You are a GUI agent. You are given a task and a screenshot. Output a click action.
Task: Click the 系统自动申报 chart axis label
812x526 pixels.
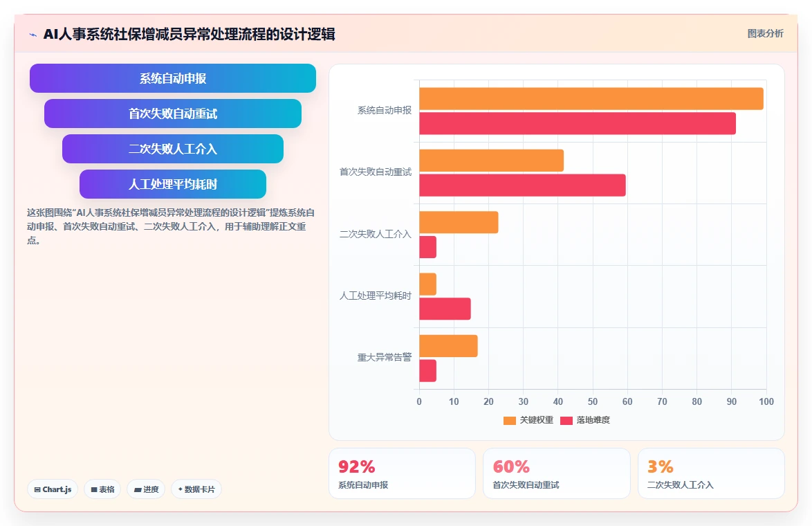pos(385,110)
